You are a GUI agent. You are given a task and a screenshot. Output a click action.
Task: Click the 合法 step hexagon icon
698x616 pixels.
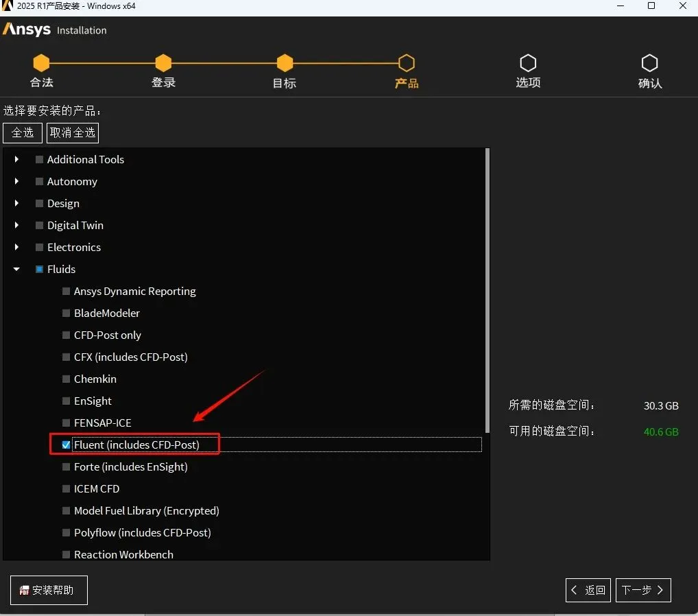coord(41,63)
